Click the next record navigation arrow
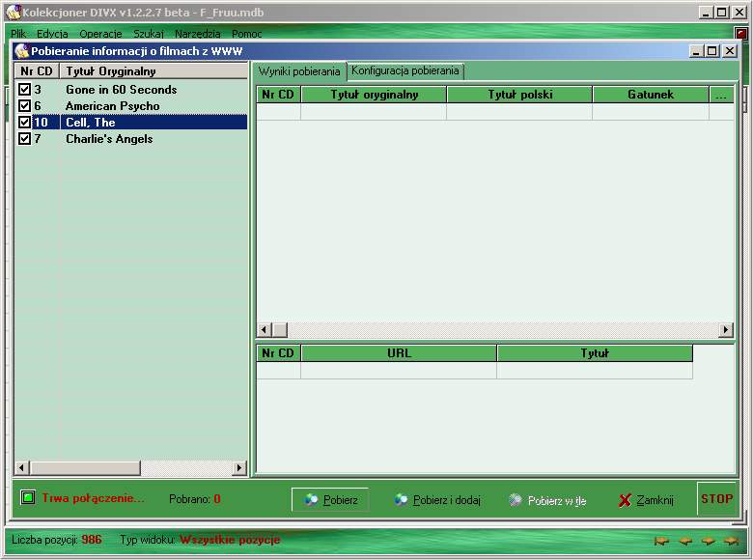This screenshot has width=753, height=560. tap(709, 541)
